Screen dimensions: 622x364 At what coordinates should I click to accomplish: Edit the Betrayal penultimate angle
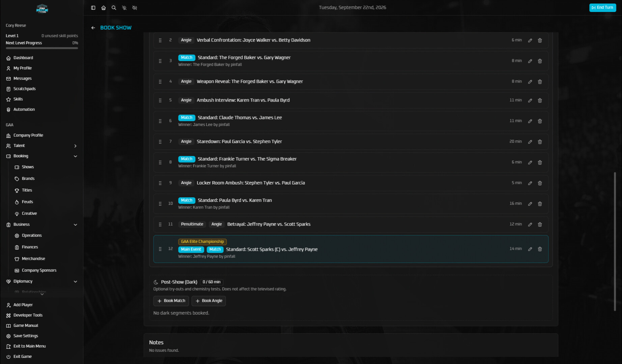(x=530, y=224)
